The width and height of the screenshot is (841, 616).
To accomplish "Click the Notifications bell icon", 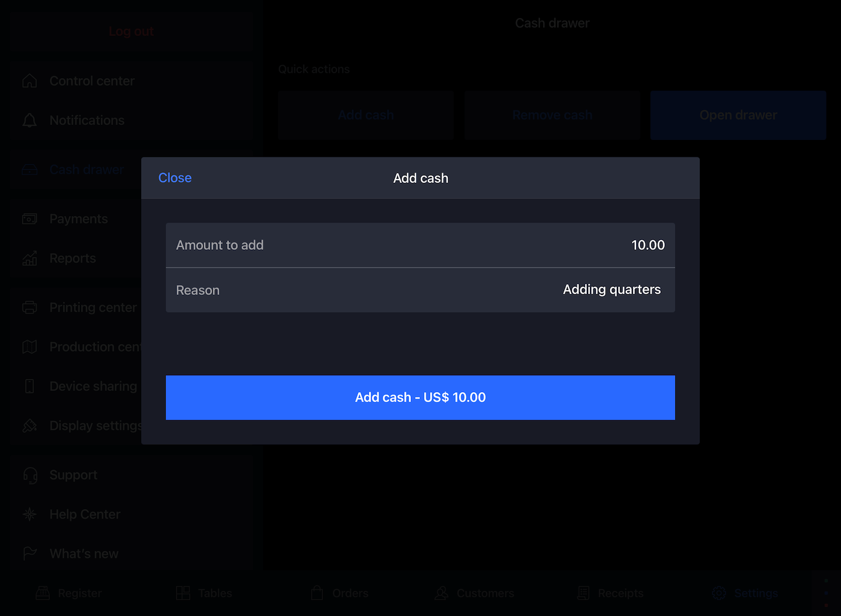I will tap(29, 121).
